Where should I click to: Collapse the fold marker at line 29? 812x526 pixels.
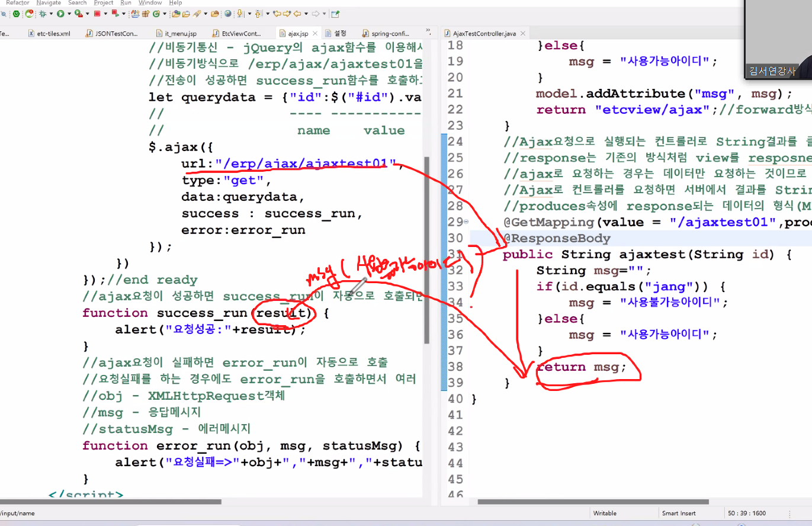466,222
